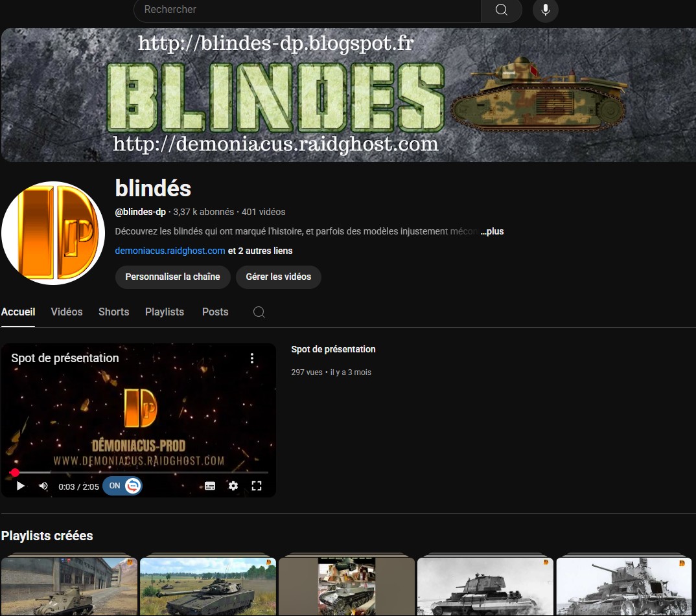Select the Accueil tab
Screen dimensions: 696x616
pos(18,312)
